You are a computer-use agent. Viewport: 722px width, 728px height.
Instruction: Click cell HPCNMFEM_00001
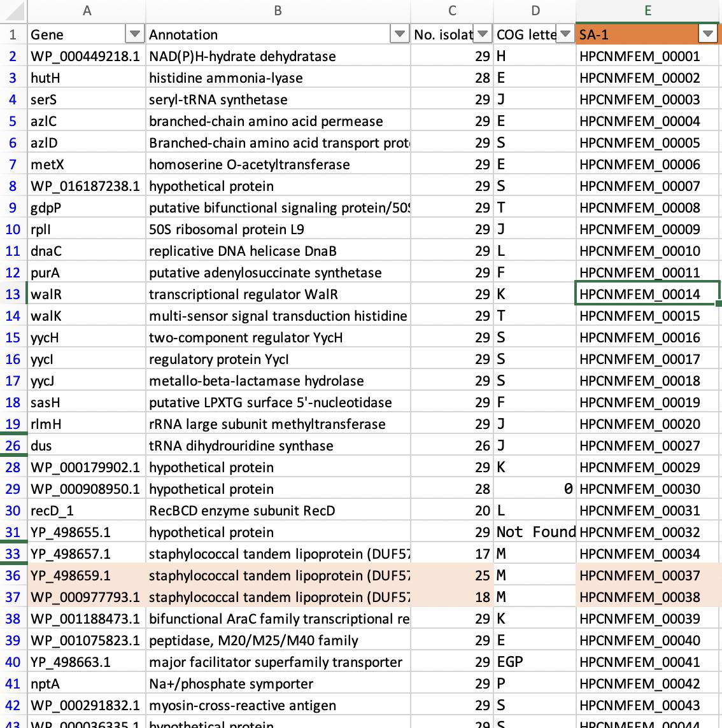pyautogui.click(x=648, y=56)
